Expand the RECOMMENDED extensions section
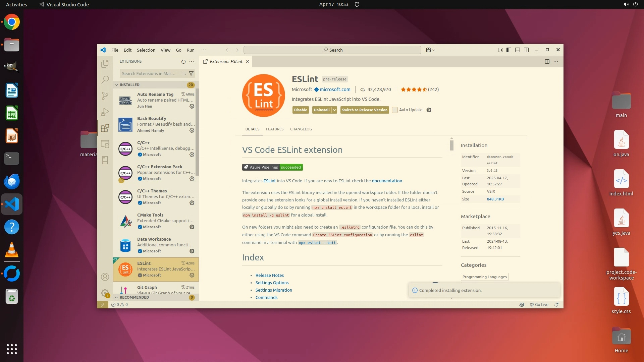 point(134,297)
